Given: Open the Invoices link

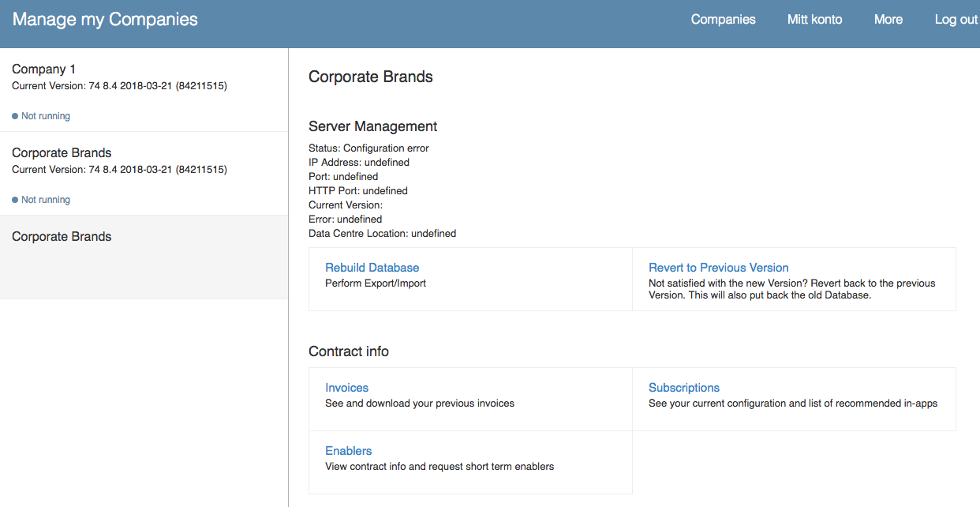Looking at the screenshot, I should (346, 388).
